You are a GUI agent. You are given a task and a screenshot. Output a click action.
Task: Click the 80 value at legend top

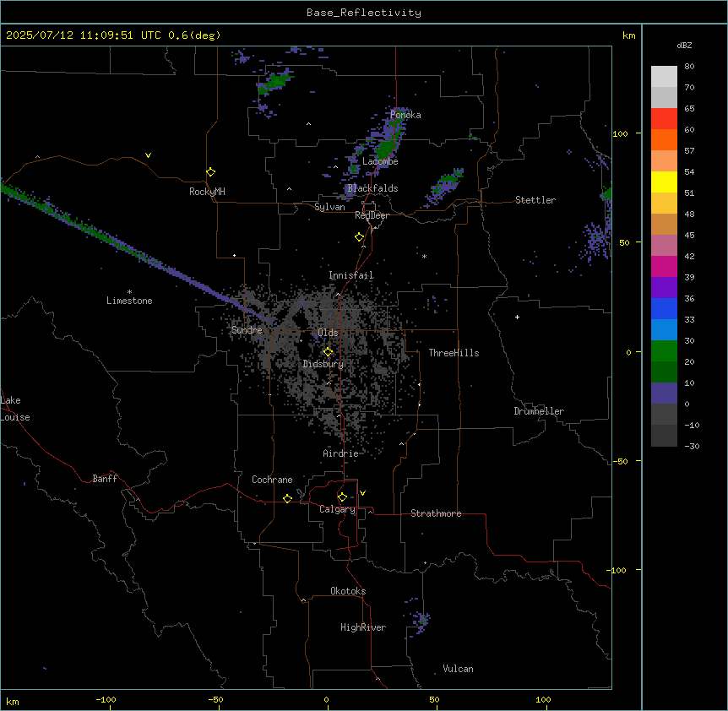click(689, 67)
